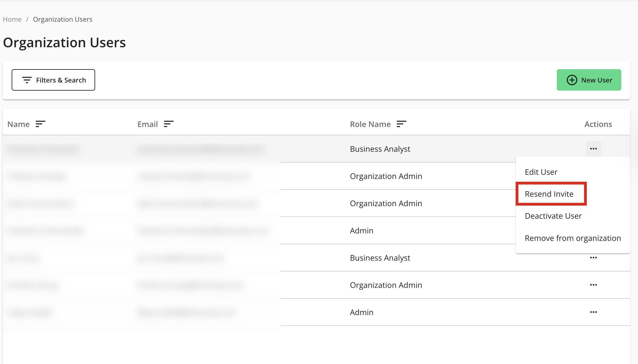The image size is (638, 364).
Task: Close the open actions menu via the first row's ellipsis
Action: tap(594, 149)
